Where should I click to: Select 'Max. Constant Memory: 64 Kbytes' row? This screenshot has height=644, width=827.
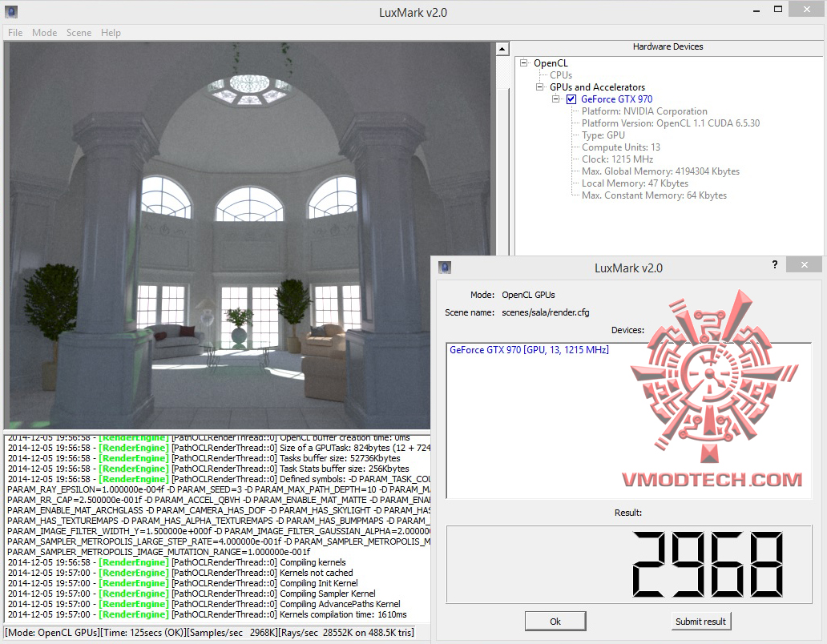[x=654, y=195]
